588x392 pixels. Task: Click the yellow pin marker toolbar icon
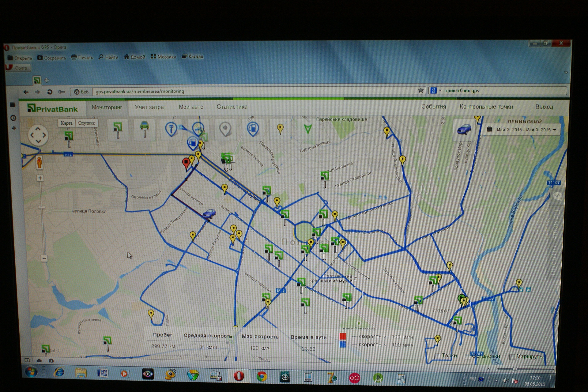(x=280, y=129)
